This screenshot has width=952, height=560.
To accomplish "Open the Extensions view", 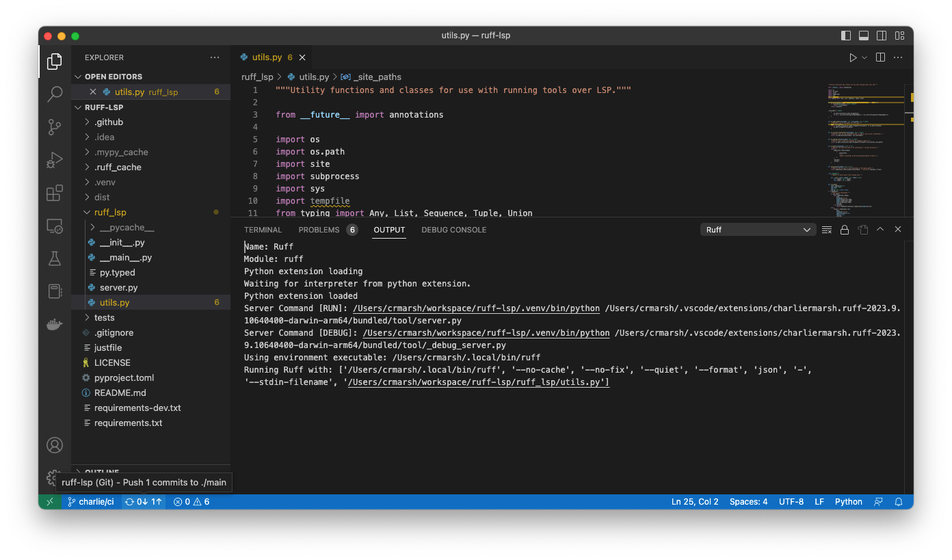I will pyautogui.click(x=55, y=193).
